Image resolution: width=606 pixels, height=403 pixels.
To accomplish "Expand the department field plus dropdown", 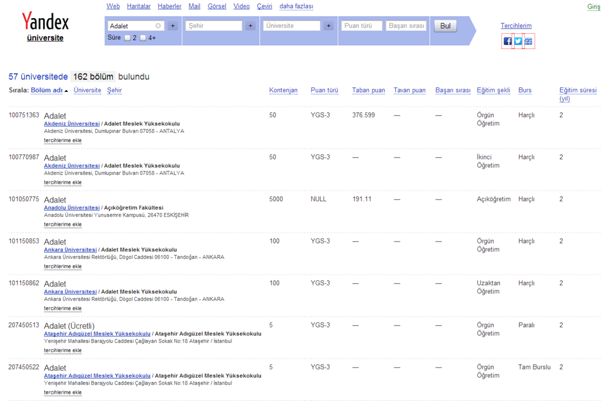I will [x=173, y=26].
